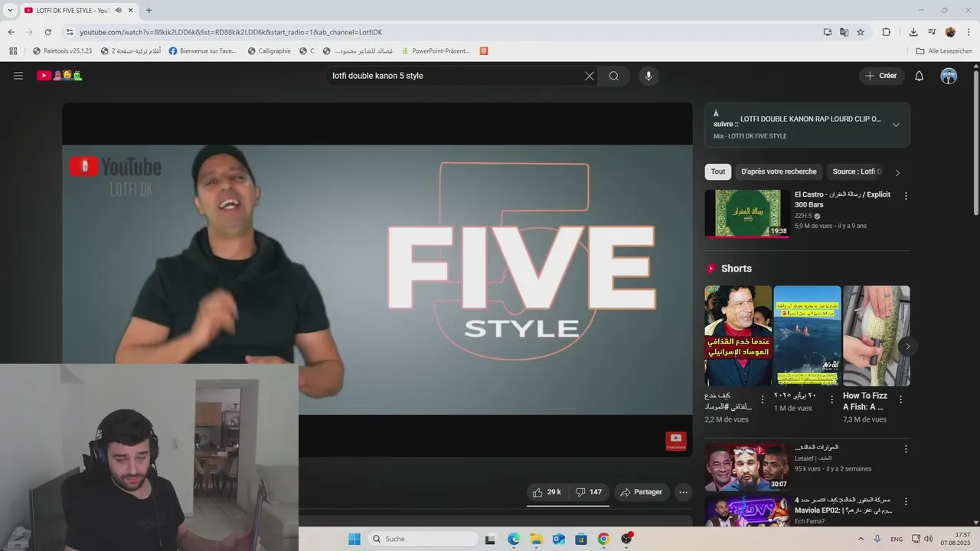Click Partager share button

[641, 492]
